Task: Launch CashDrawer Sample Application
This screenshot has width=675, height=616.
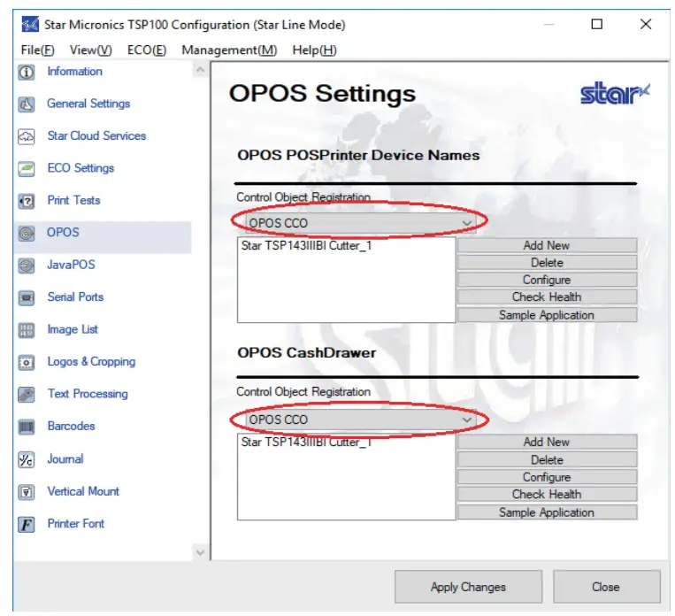Action: pyautogui.click(x=547, y=512)
